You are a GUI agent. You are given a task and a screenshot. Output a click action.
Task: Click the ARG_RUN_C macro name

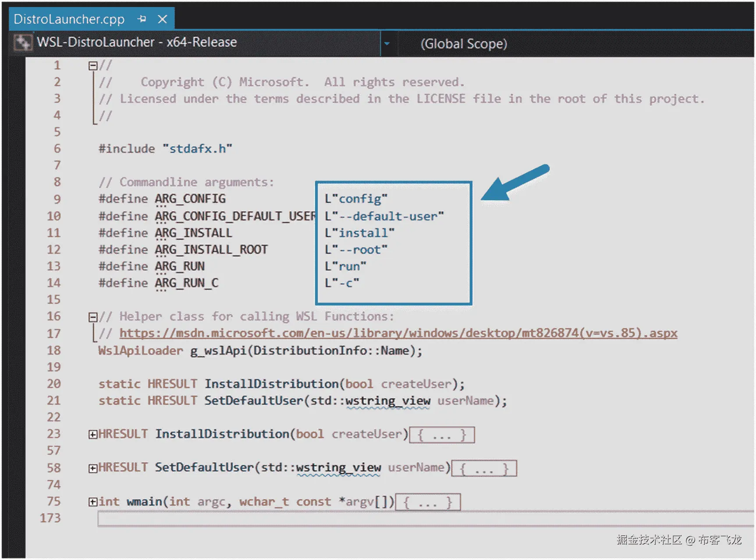pyautogui.click(x=187, y=283)
